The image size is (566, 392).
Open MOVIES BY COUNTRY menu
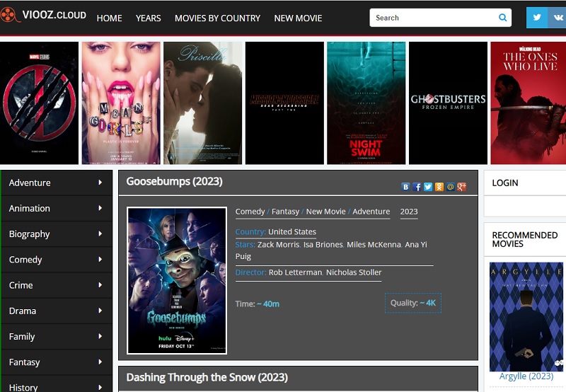click(x=217, y=18)
